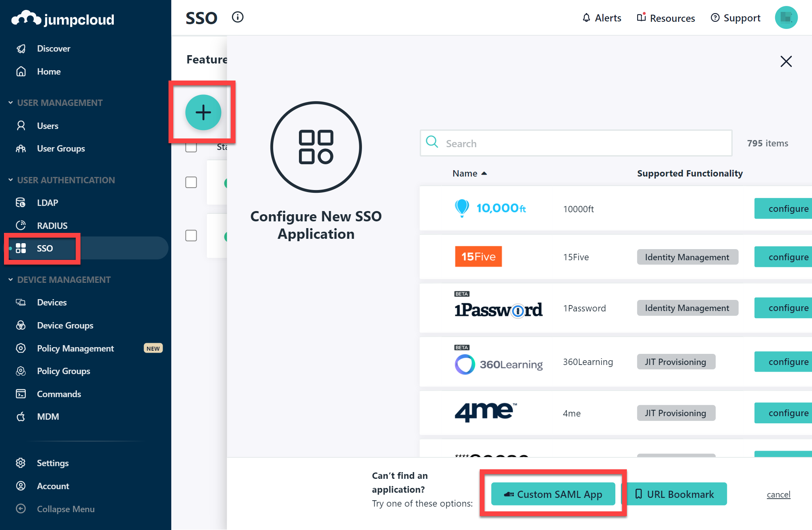Open Discover in the sidebar

pos(54,48)
